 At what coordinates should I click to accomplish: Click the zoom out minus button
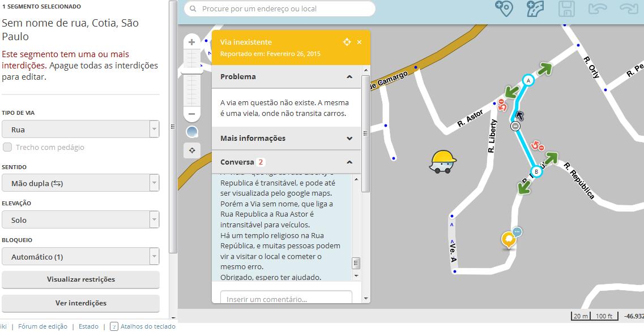(191, 114)
